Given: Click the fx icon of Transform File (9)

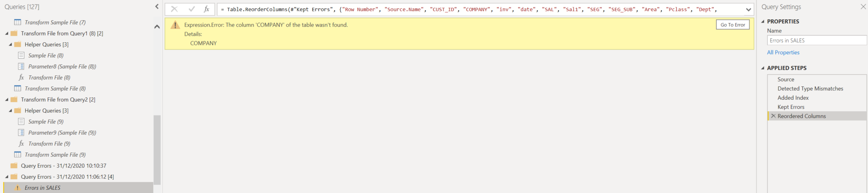Looking at the screenshot, I should (x=21, y=144).
